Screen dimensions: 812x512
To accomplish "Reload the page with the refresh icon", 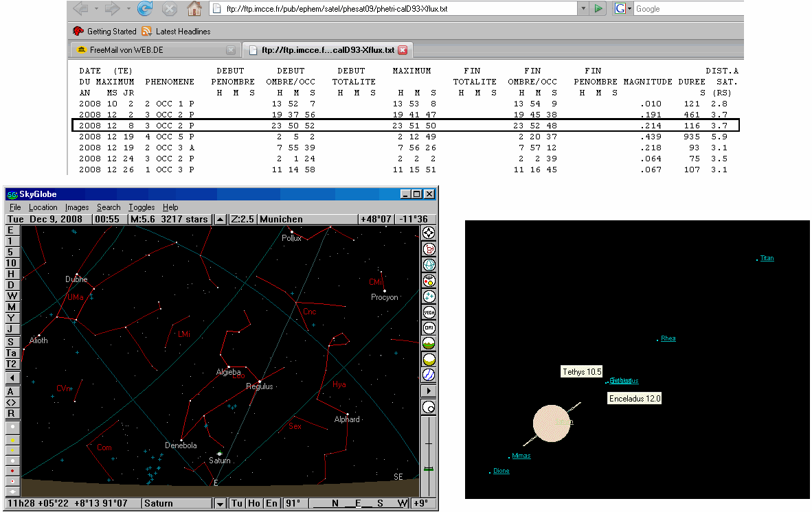I will point(145,8).
